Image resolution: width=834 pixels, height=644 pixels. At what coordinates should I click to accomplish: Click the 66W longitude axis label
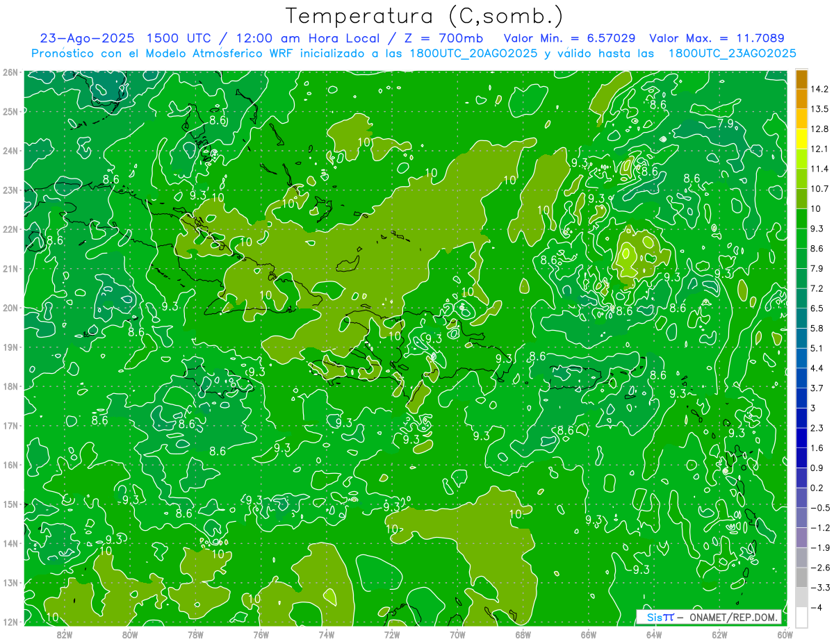tap(589, 634)
